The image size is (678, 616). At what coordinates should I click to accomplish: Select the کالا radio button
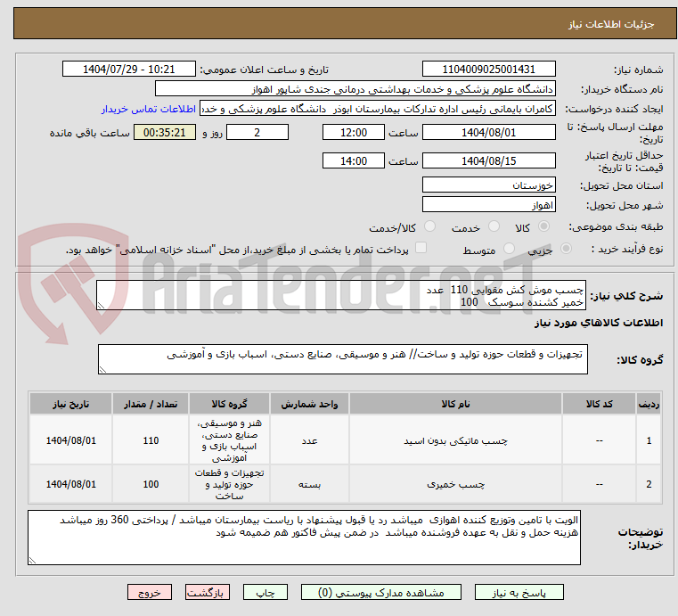point(544,226)
